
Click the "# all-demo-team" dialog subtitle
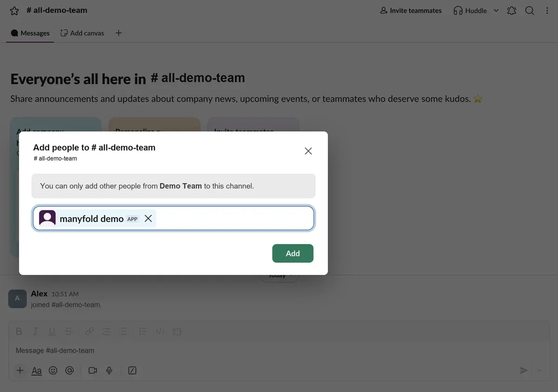pos(55,158)
